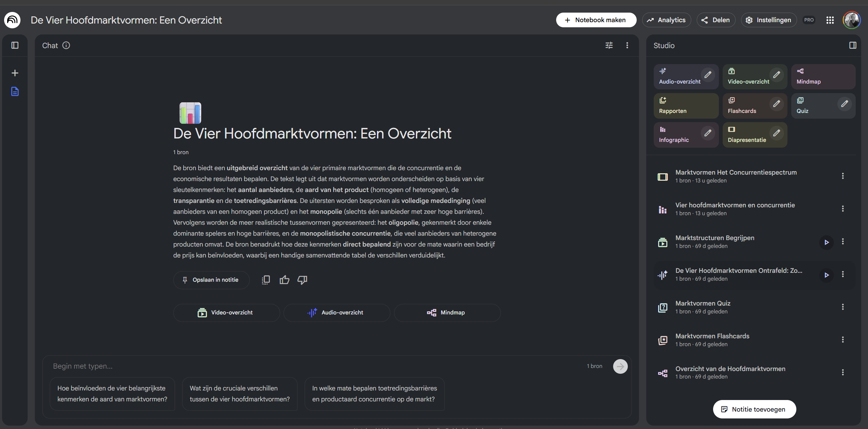
Task: Click the pencil icon on the Quiz tile
Action: (844, 104)
